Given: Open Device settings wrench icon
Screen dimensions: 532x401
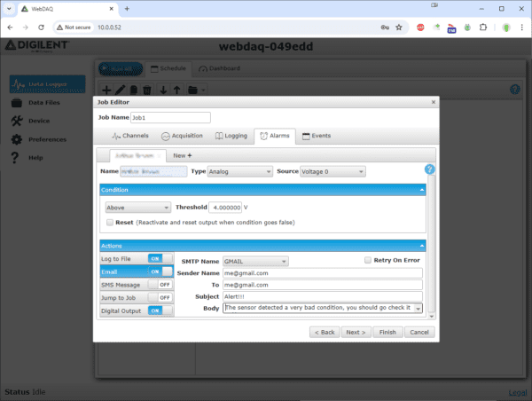Looking at the screenshot, I should pyautogui.click(x=15, y=121).
